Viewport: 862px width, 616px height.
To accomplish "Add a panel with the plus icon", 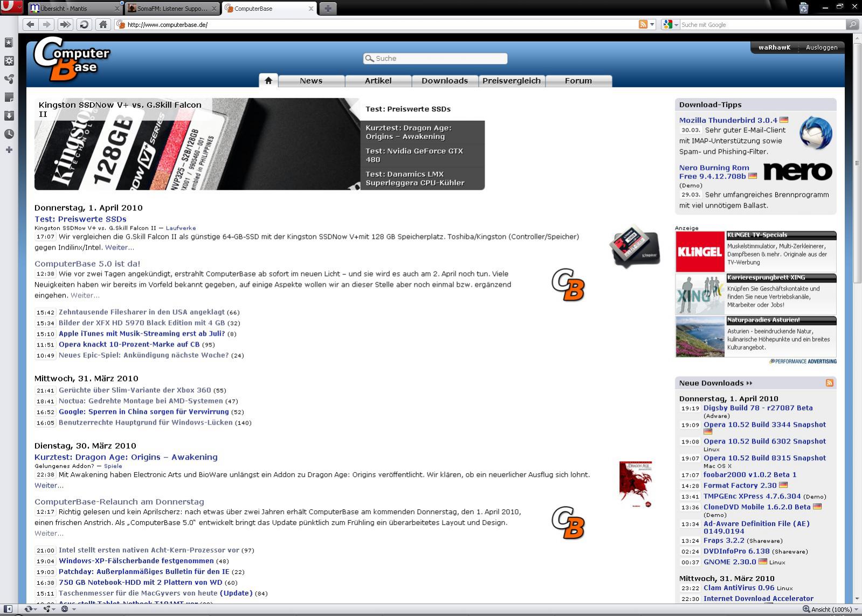I will click(x=9, y=150).
